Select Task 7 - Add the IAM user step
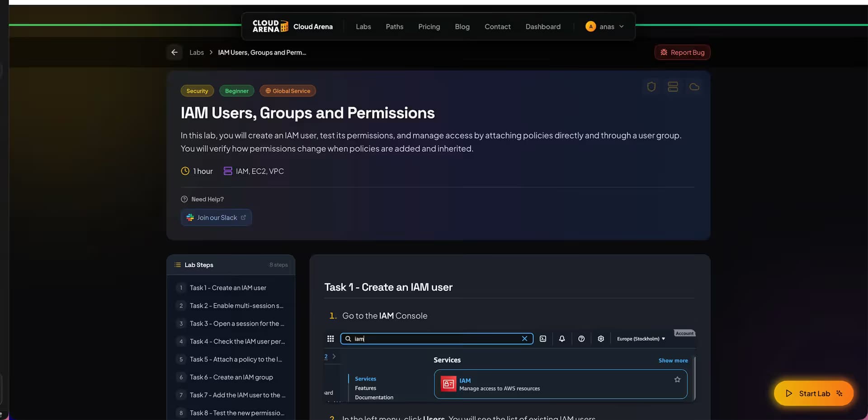 pos(231,395)
